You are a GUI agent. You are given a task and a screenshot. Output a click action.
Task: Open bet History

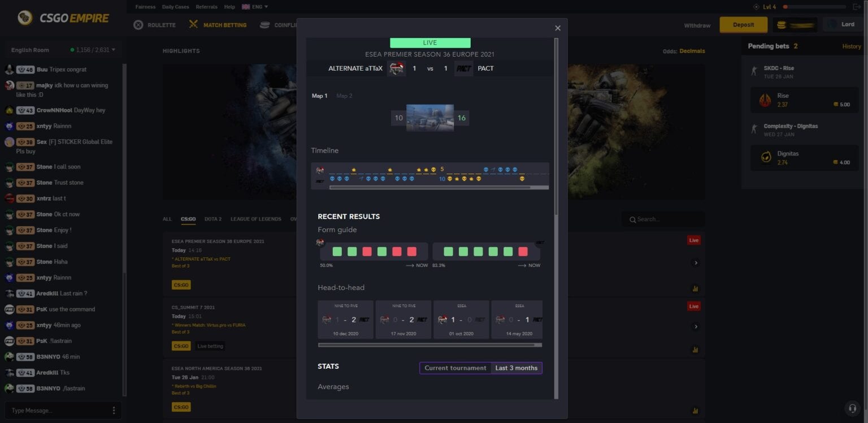coord(852,46)
